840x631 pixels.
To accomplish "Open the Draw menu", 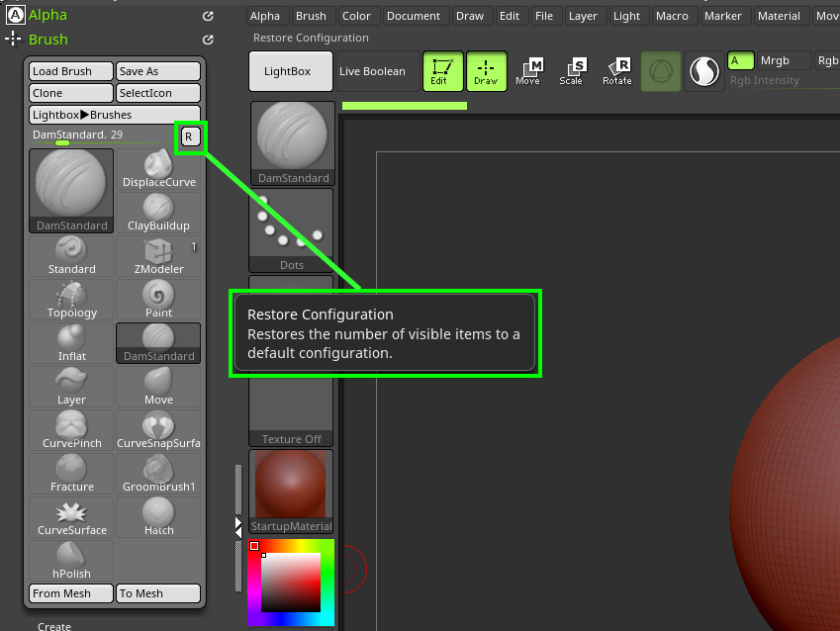I will (470, 16).
